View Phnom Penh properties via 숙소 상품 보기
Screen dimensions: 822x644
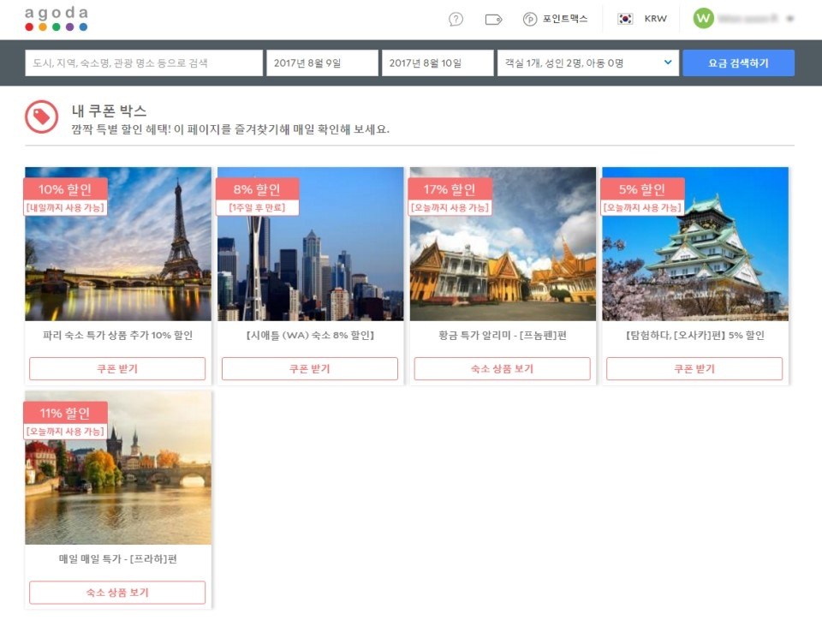[x=503, y=369]
